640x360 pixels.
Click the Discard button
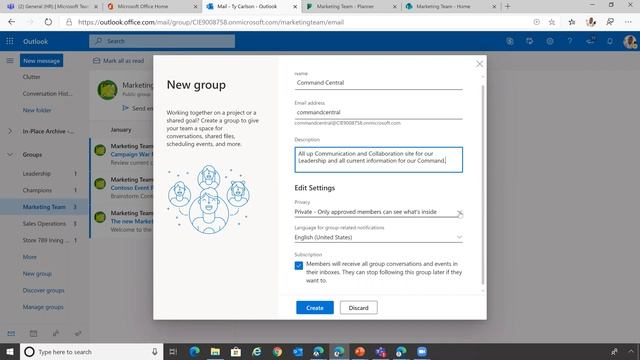point(358,308)
